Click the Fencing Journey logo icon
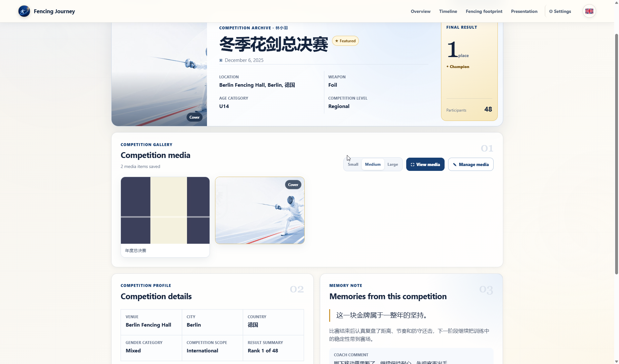 [24, 11]
